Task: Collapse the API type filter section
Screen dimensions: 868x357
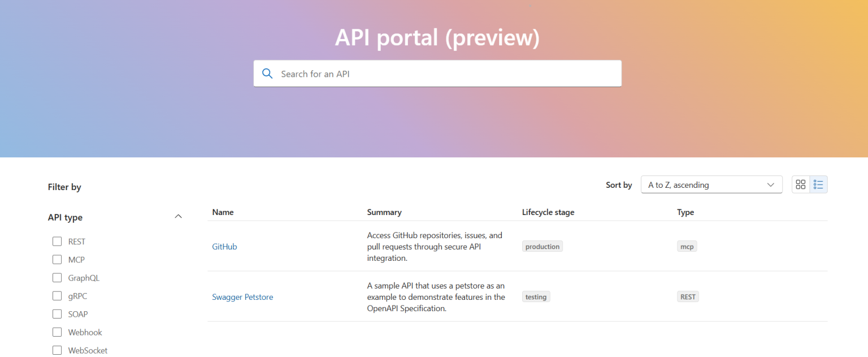Action: coord(179,216)
